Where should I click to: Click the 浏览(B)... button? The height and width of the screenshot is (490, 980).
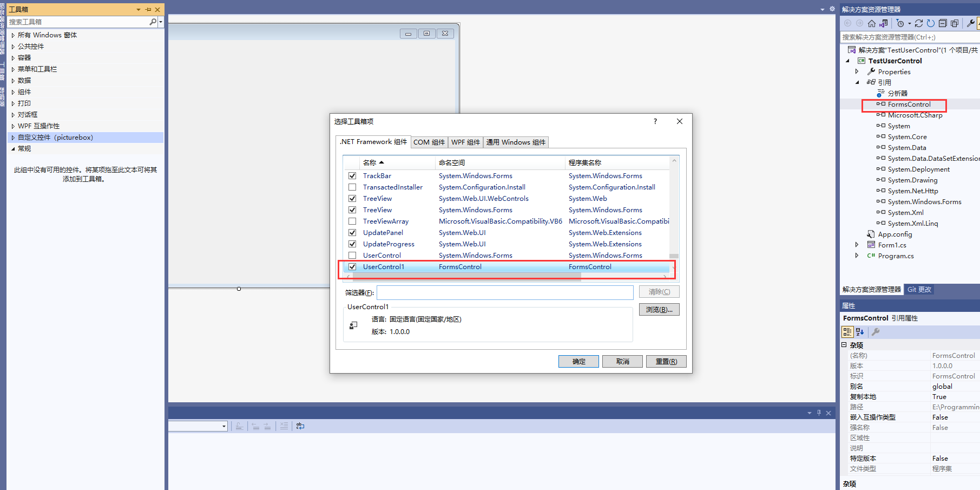tap(659, 309)
